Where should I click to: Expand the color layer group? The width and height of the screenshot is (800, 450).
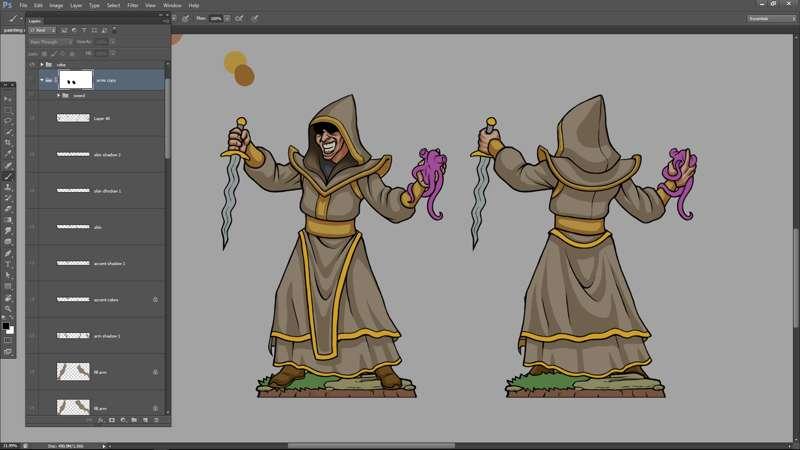tap(42, 65)
